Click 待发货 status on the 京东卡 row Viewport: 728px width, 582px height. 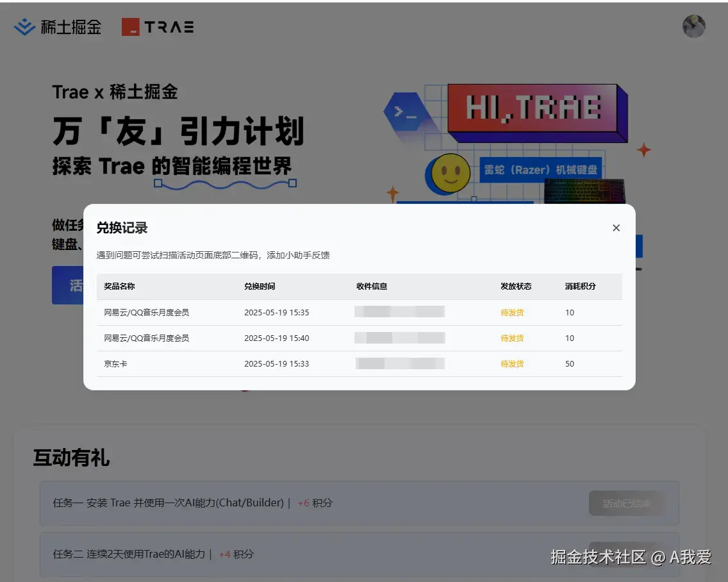pyautogui.click(x=511, y=363)
